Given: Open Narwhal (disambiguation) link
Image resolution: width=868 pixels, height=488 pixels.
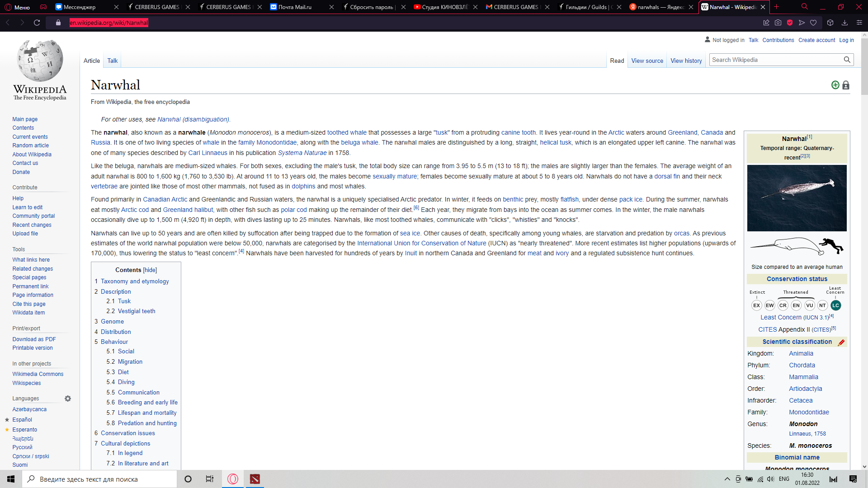Looking at the screenshot, I should point(193,119).
